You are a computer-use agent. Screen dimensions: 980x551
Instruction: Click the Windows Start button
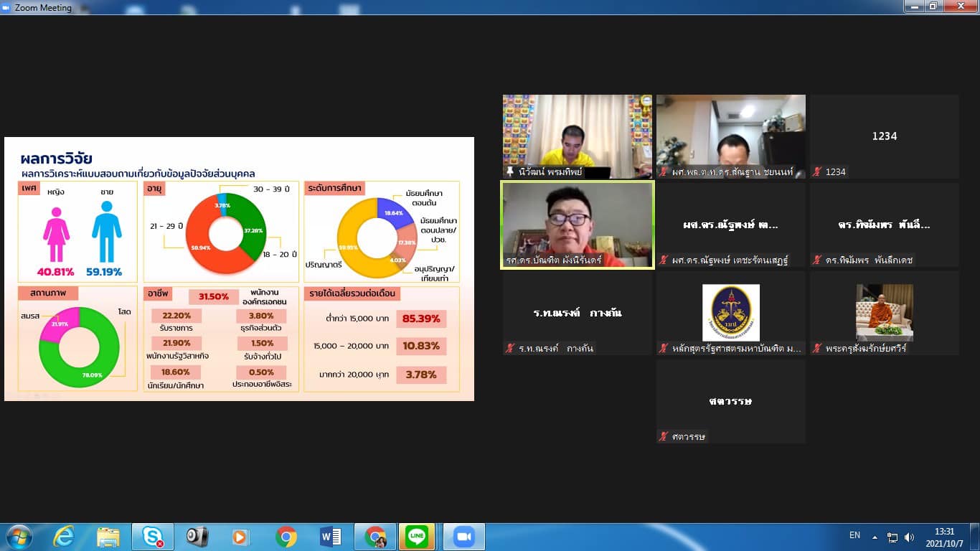(19, 537)
